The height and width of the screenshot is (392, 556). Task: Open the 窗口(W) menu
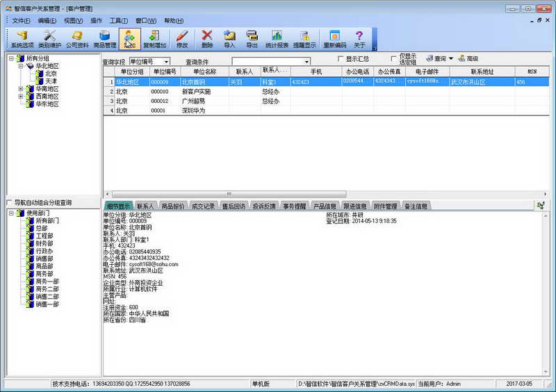click(146, 21)
